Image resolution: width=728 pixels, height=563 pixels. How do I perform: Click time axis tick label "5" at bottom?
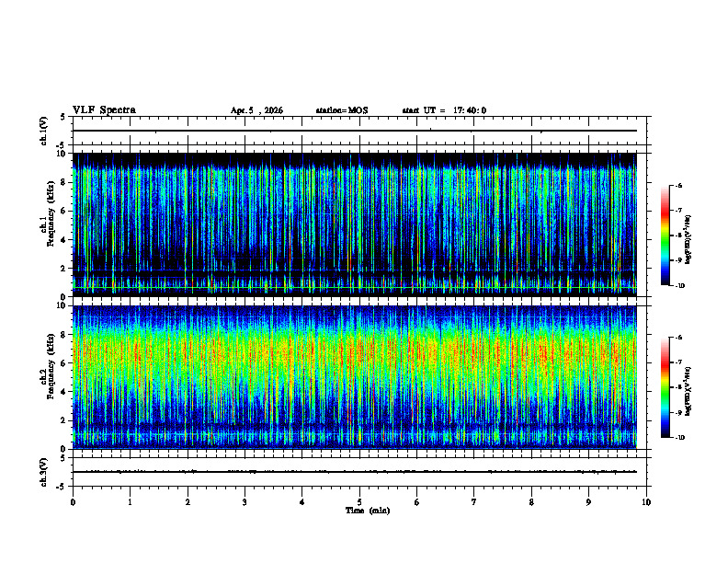tap(359, 502)
